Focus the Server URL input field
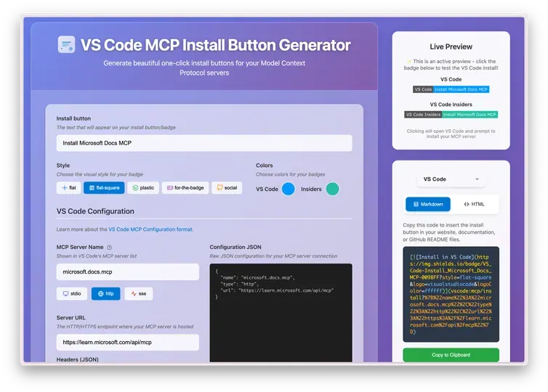The width and height of the screenshot is (548, 392). pos(128,342)
